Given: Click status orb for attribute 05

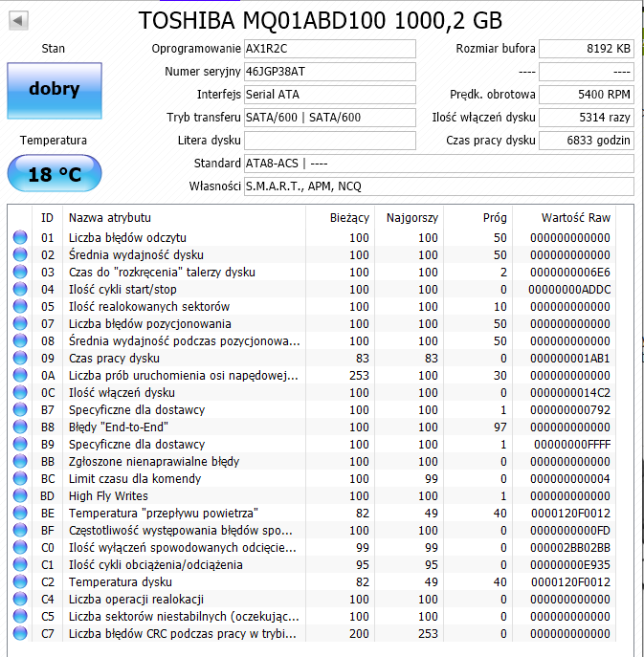Looking at the screenshot, I should [x=20, y=306].
